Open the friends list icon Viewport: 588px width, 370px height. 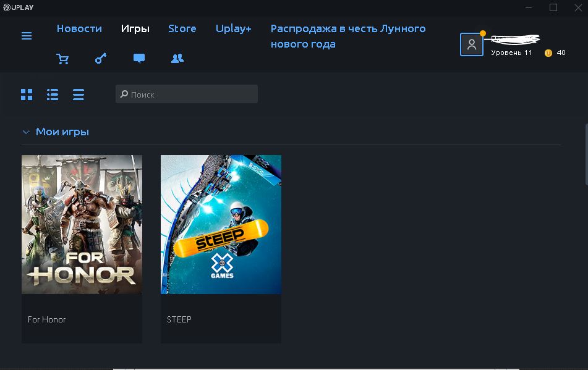click(177, 58)
